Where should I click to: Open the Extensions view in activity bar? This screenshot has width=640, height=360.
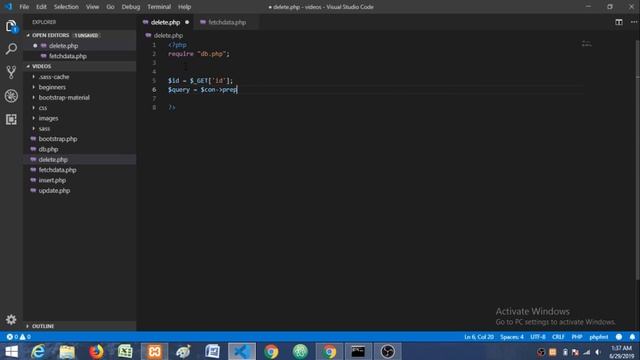point(11,119)
